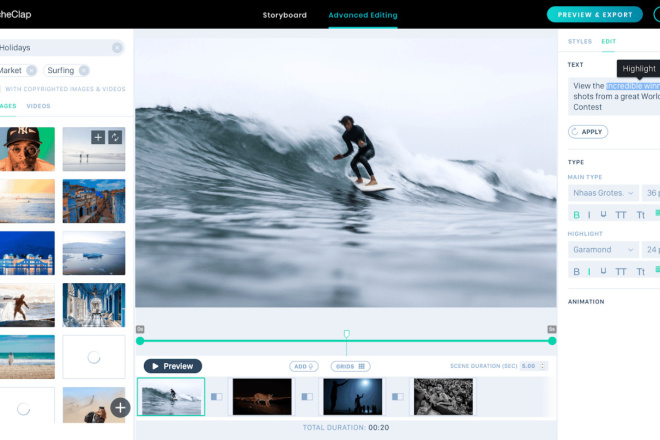The width and height of the screenshot is (660, 440).
Task: Open the Garamond highlight font dropdown
Action: coord(603,250)
